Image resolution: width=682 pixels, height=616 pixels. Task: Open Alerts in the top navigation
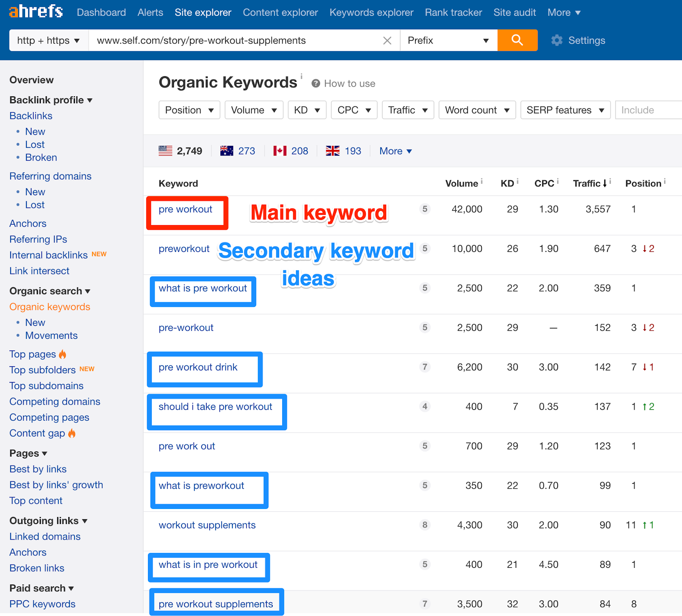(150, 12)
